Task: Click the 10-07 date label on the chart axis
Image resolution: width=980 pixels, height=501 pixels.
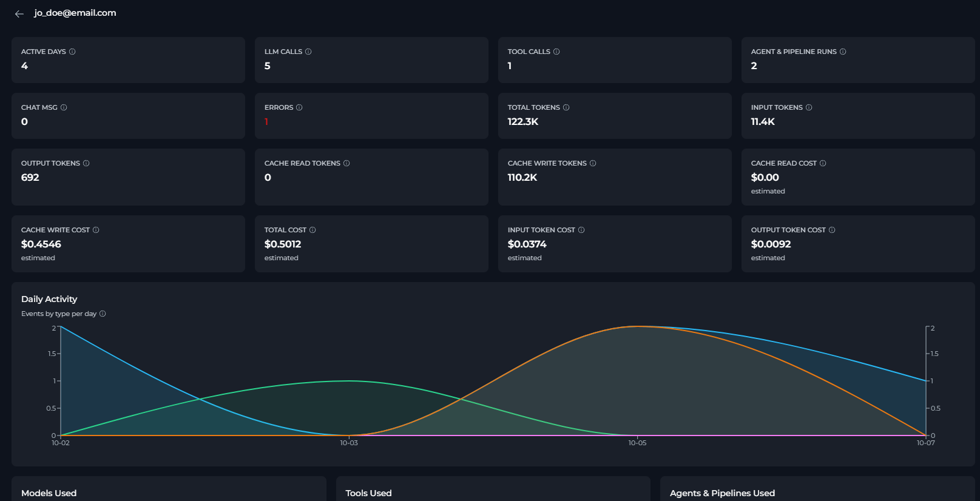Action: pos(925,443)
